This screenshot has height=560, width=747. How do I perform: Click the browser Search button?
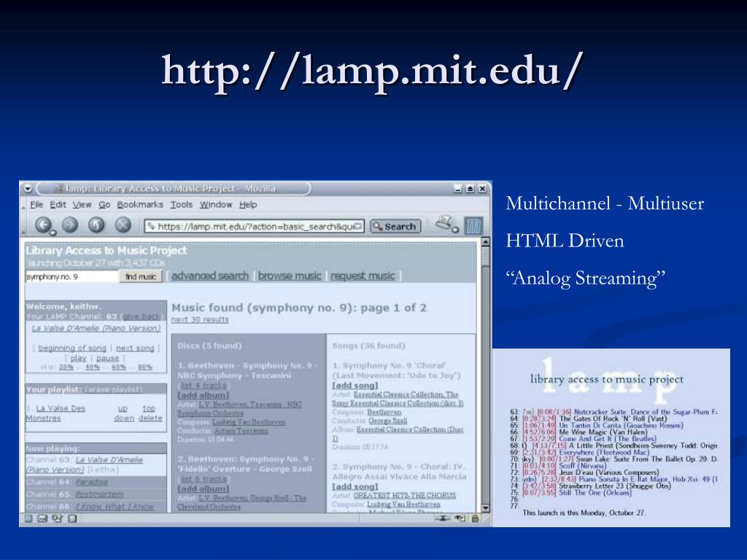(x=395, y=227)
